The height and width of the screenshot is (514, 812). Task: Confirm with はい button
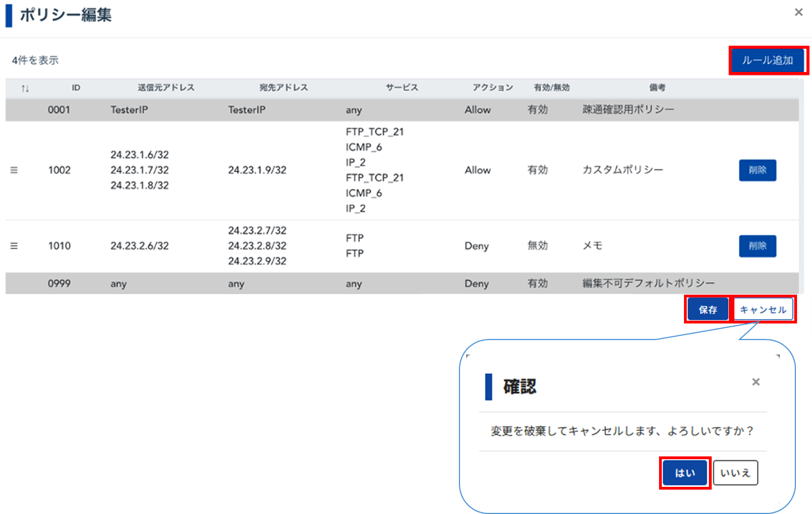point(685,473)
